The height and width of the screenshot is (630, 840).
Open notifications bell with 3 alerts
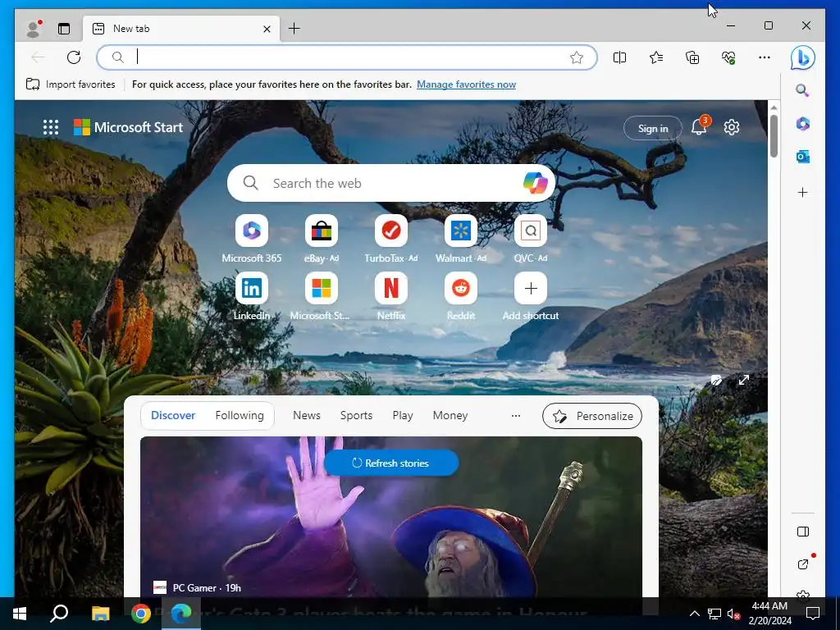(700, 126)
